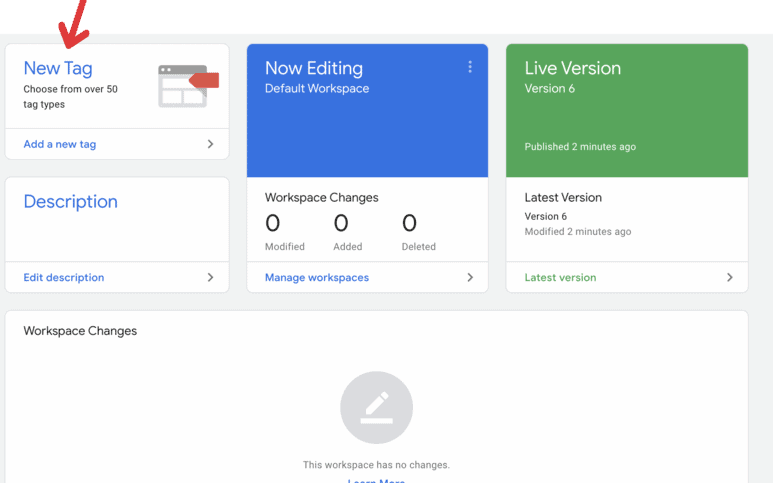Click Latest Version heading

563,198
